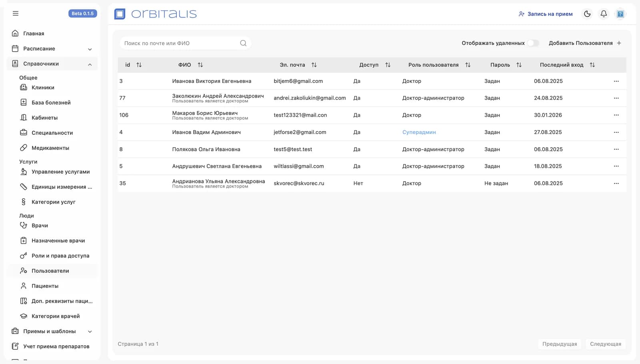640x364 pixels.
Task: Click the search magnifier icon
Action: (243, 43)
